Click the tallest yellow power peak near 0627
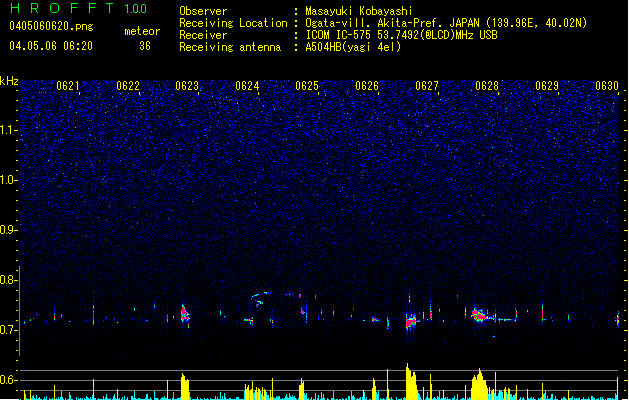The image size is (629, 400). point(411,381)
